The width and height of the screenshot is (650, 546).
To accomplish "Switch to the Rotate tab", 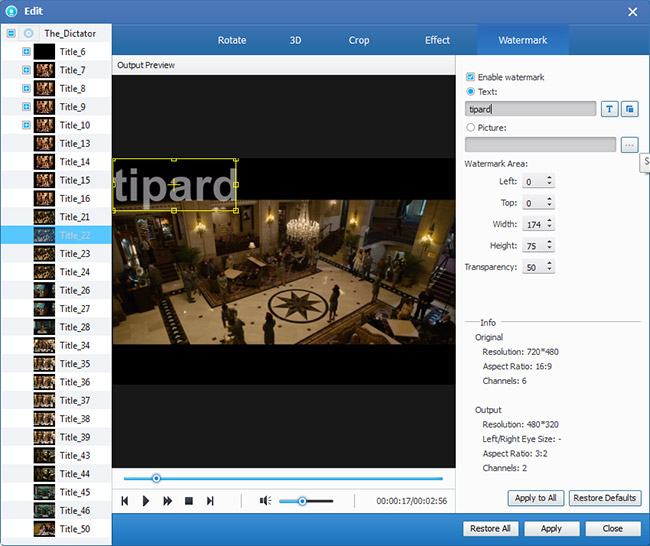I will point(232,40).
